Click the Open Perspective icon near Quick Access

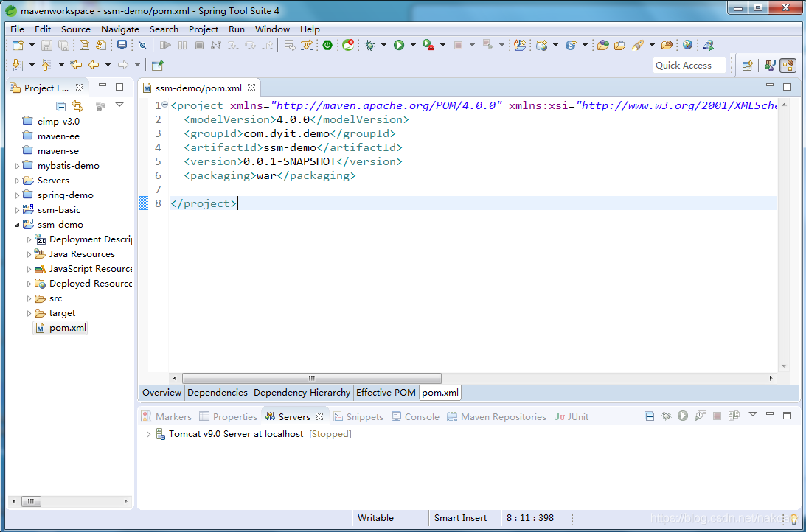click(x=747, y=66)
